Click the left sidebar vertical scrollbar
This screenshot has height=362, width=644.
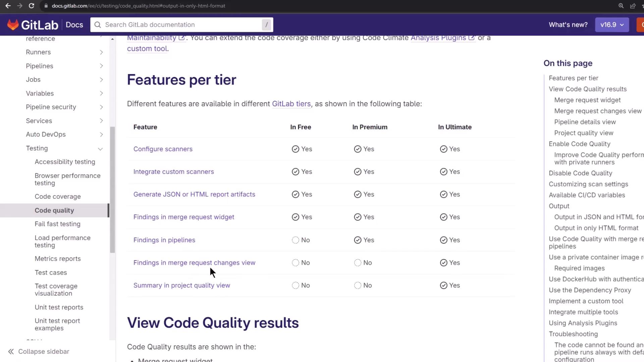point(112,189)
